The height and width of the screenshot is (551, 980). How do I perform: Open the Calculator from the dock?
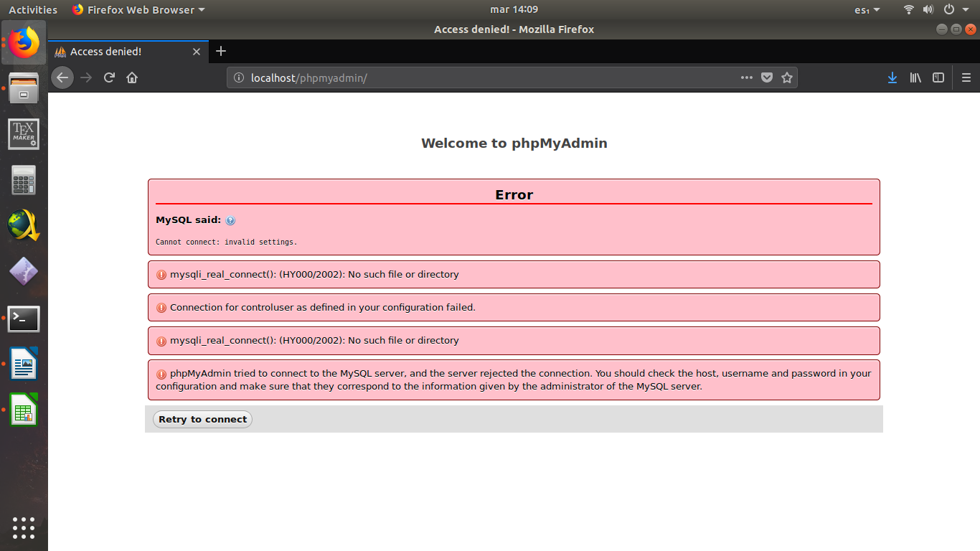(24, 180)
